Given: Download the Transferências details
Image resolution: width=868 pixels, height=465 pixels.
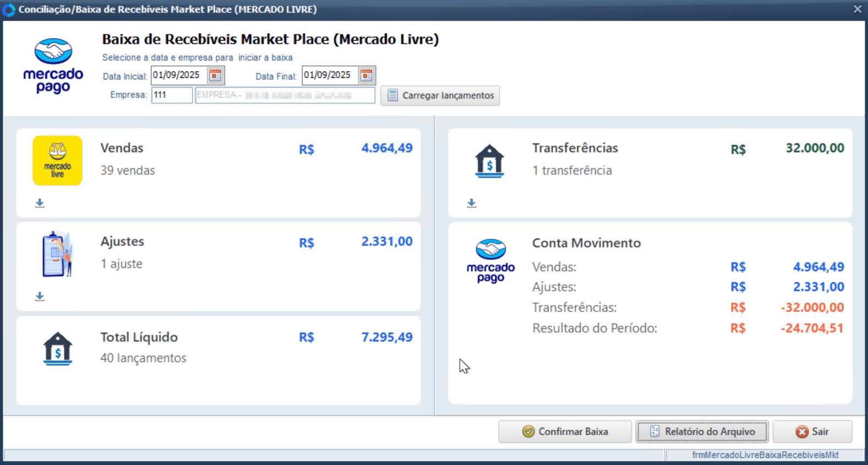Looking at the screenshot, I should point(471,203).
